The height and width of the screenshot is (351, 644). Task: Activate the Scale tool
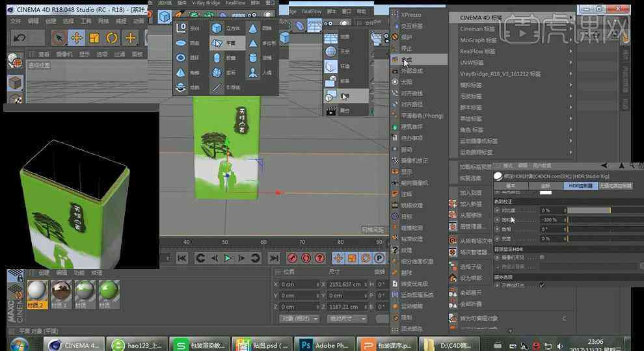point(94,38)
